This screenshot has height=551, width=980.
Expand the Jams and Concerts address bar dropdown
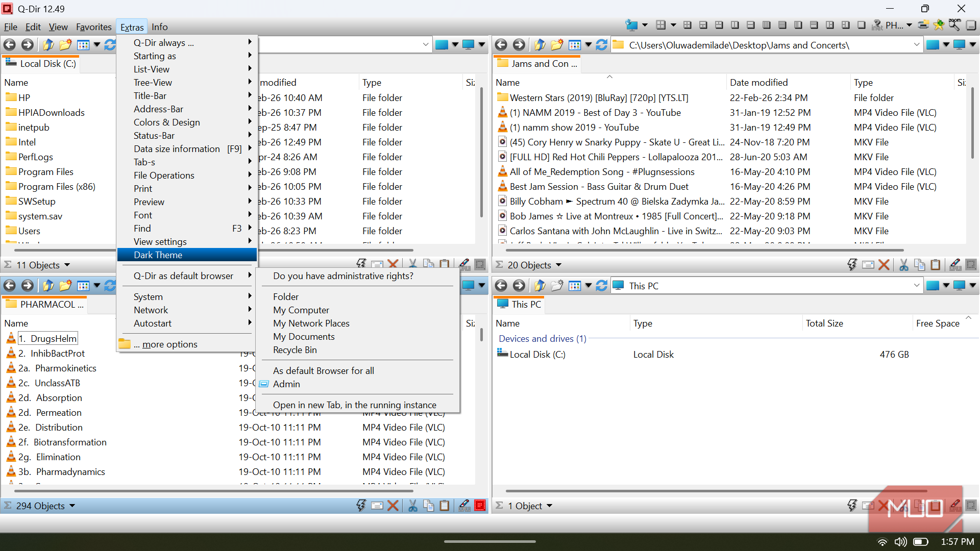point(916,45)
